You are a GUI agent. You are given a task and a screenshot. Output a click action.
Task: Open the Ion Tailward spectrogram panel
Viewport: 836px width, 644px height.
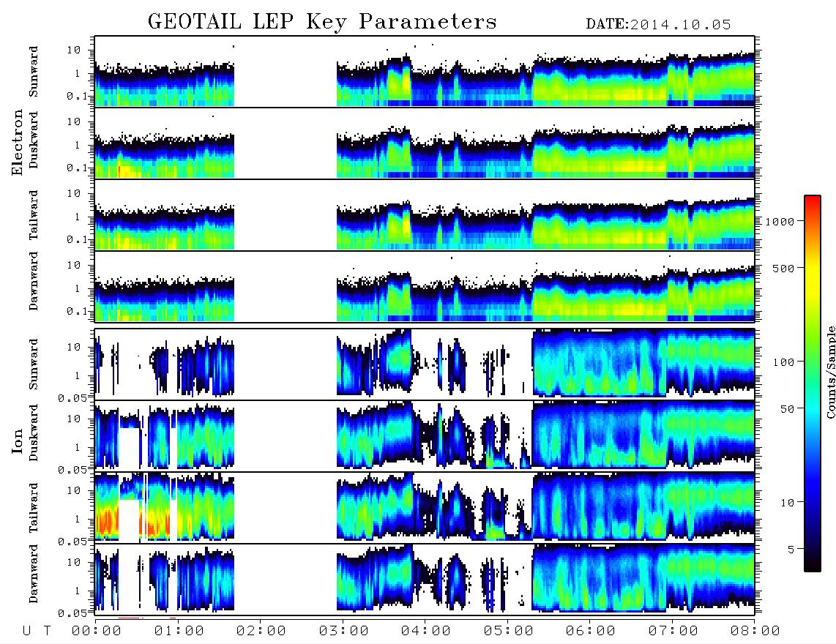click(425, 508)
